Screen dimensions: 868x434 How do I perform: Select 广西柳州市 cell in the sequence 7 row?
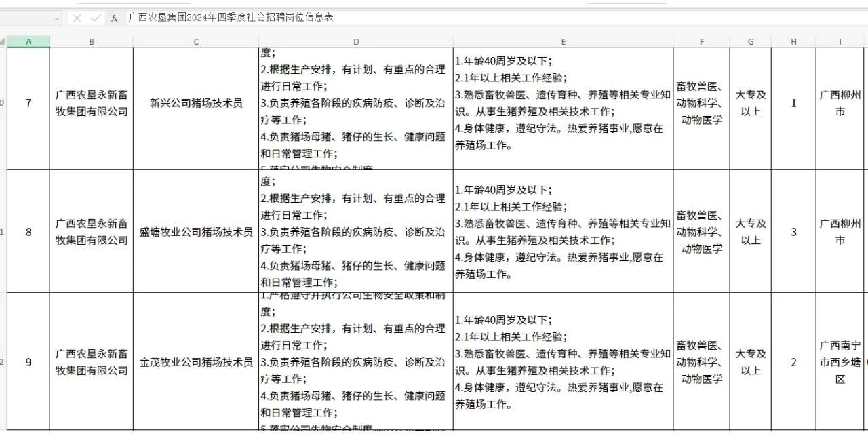[x=840, y=108]
